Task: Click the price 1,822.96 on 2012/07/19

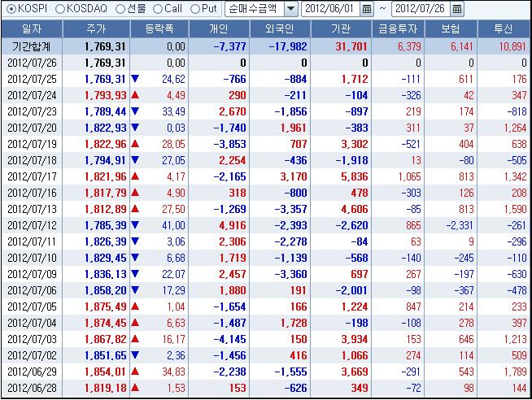Action: point(105,144)
